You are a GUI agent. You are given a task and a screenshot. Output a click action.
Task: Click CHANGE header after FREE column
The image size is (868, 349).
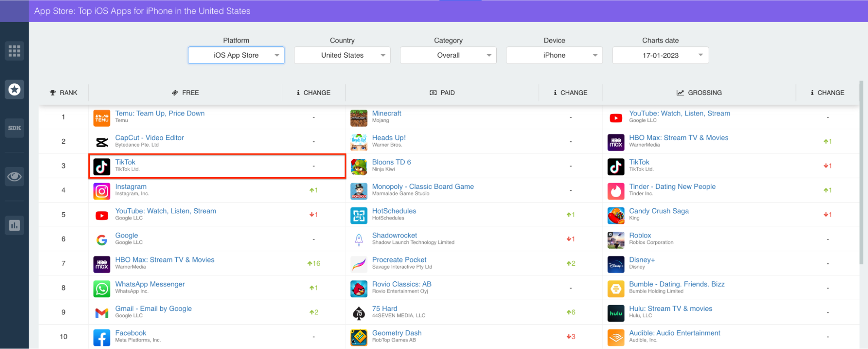pyautogui.click(x=314, y=92)
